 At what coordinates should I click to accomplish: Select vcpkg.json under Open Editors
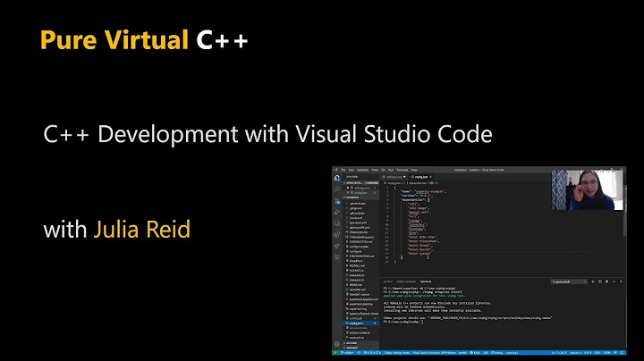360,192
